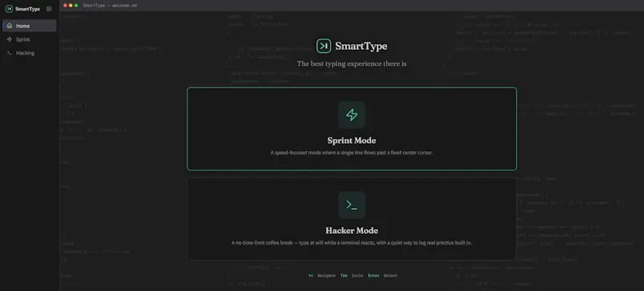This screenshot has width=644, height=291.
Task: Click the Sprint lightning bolt sidebar icon
Action: pyautogui.click(x=10, y=39)
